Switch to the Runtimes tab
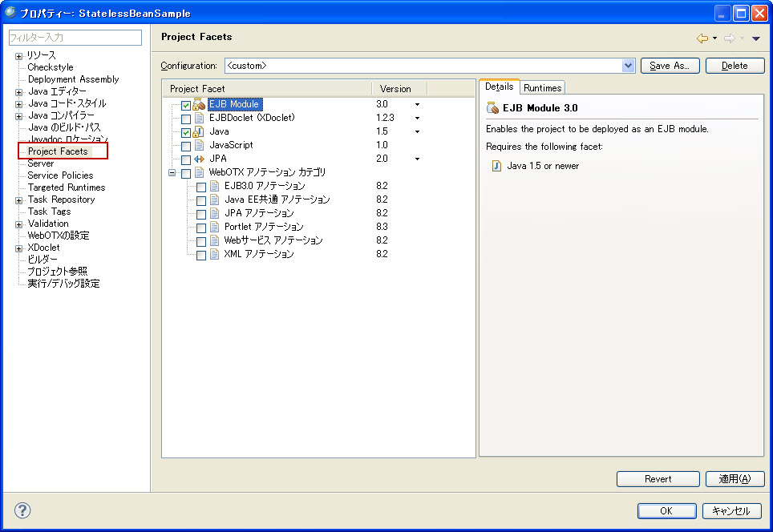 543,87
